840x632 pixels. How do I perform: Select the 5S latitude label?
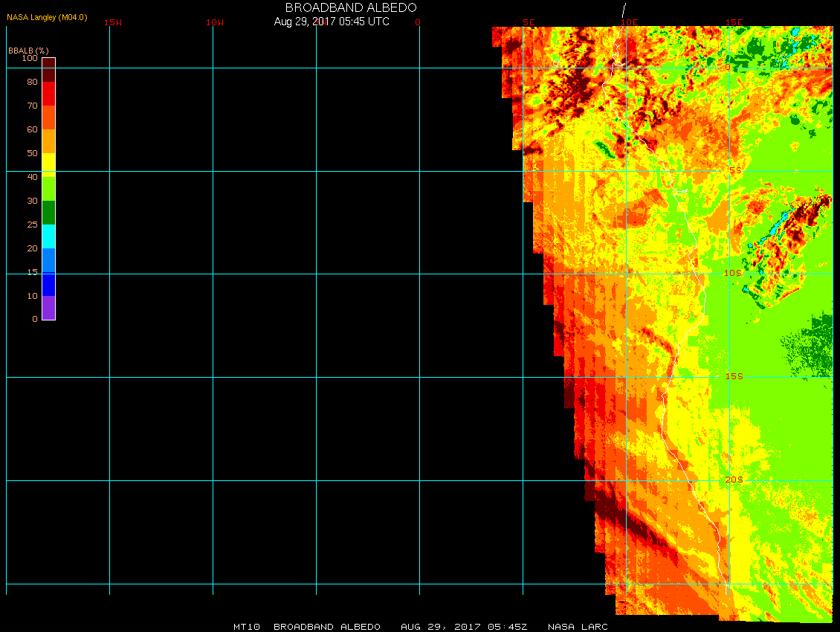click(x=734, y=171)
